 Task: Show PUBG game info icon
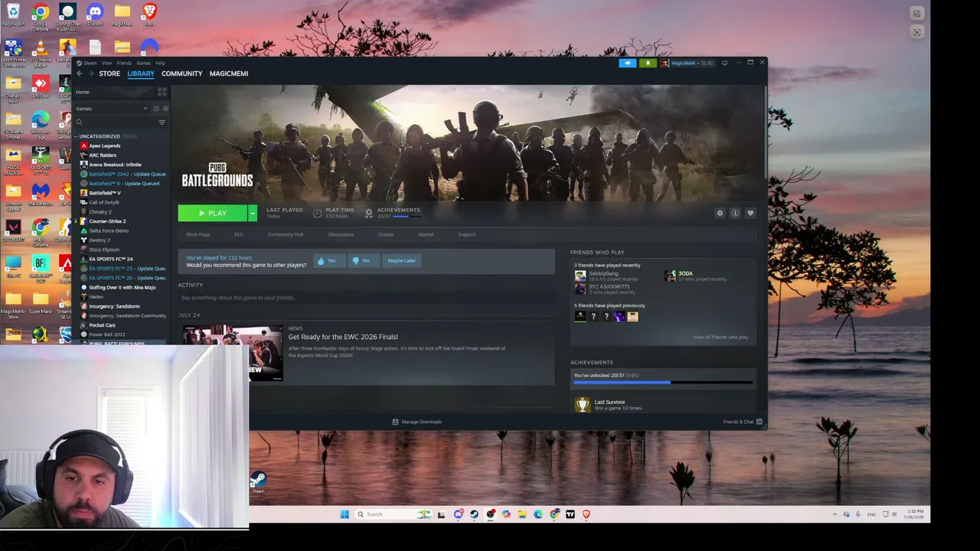coord(735,213)
